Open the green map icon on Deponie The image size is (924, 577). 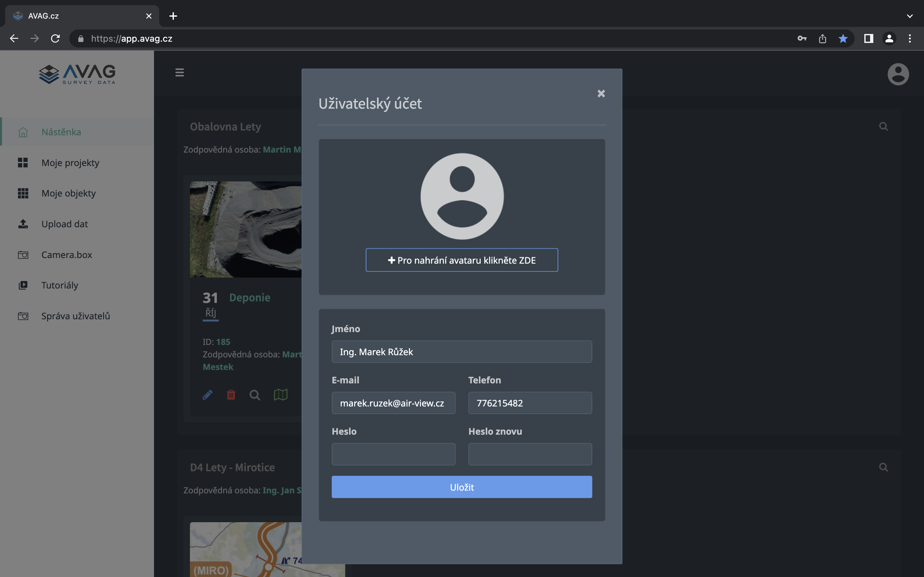click(281, 395)
